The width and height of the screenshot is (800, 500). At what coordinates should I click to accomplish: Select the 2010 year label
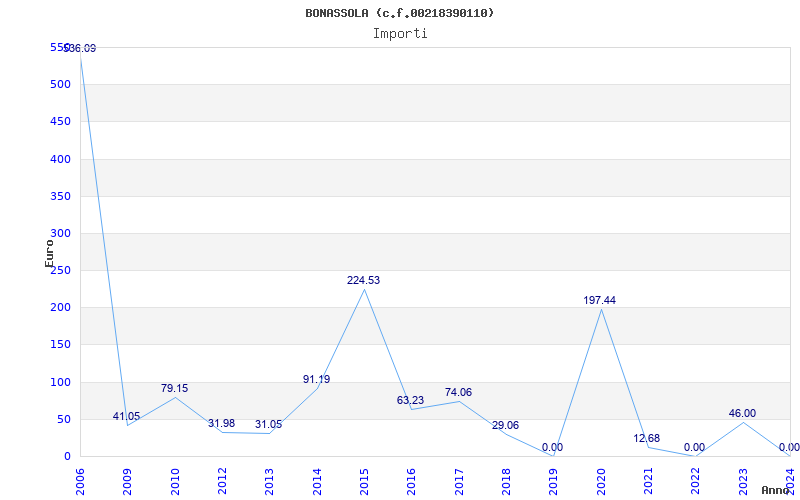pos(175,481)
